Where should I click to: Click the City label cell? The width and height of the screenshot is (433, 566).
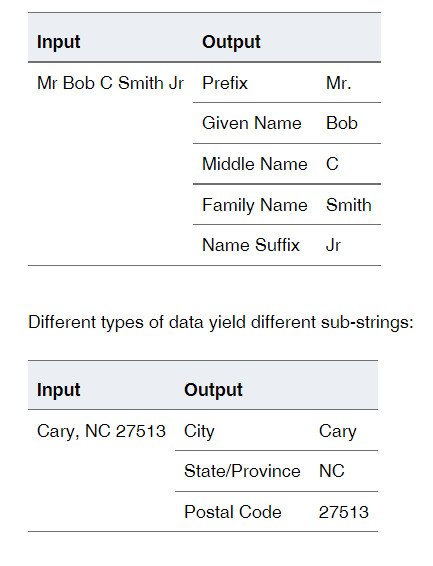coord(199,431)
